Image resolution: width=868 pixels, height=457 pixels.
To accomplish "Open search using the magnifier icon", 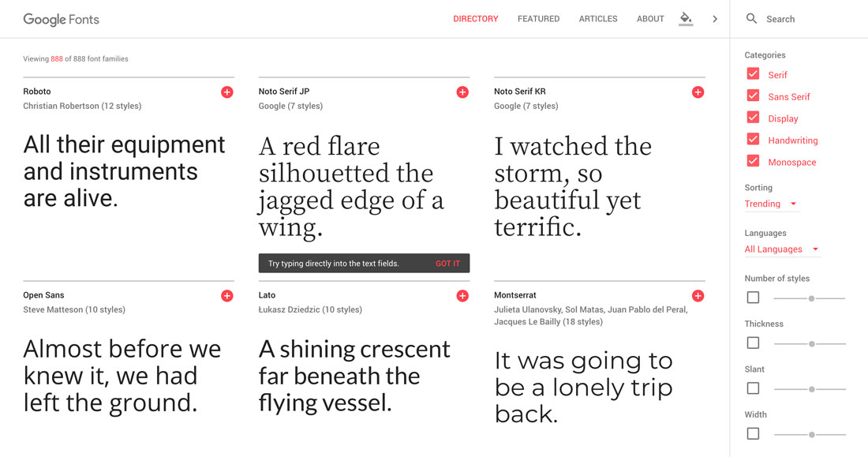I will pyautogui.click(x=750, y=18).
